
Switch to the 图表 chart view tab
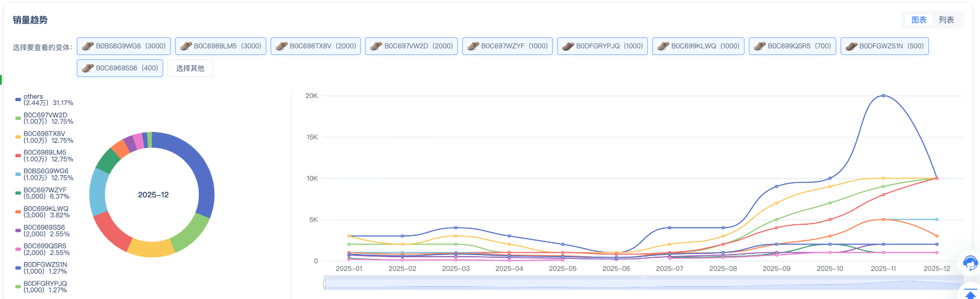[919, 20]
